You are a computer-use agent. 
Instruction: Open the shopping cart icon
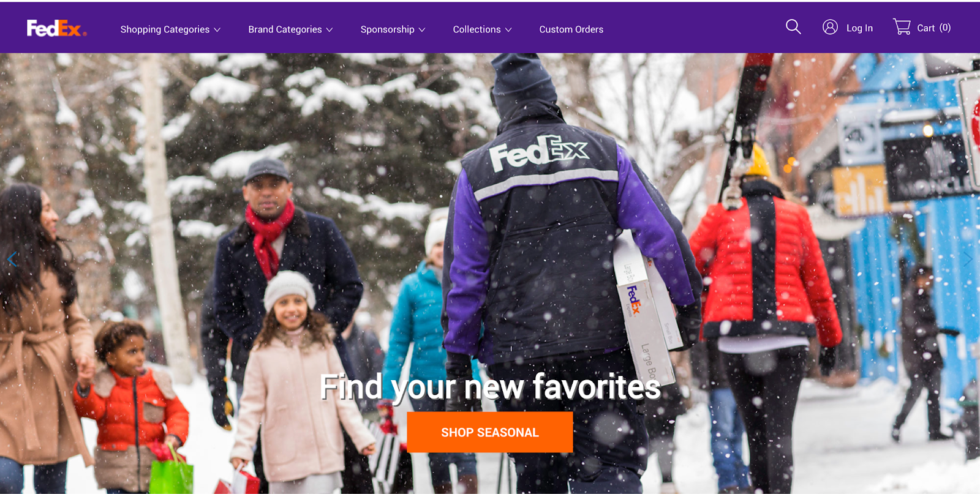(x=902, y=27)
